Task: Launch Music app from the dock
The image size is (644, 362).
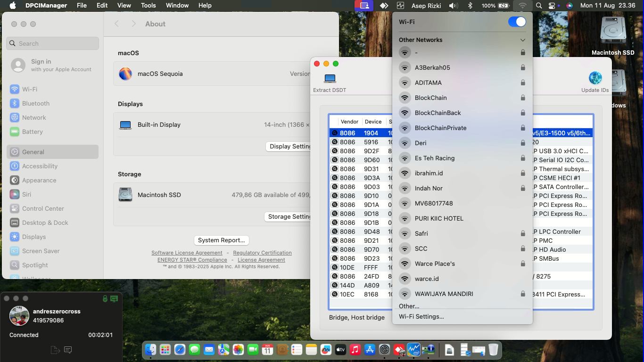Action: pyautogui.click(x=355, y=350)
